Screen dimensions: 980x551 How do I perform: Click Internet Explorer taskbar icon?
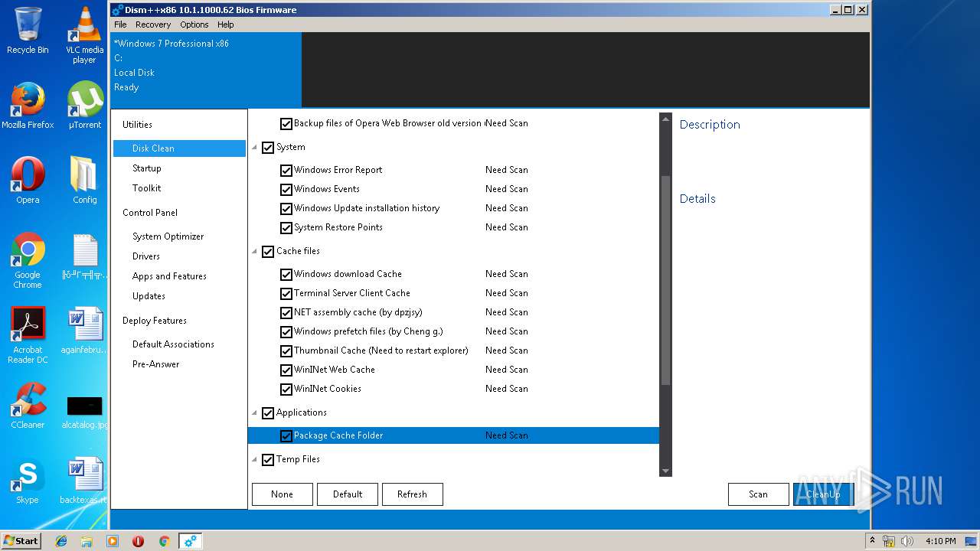[61, 541]
